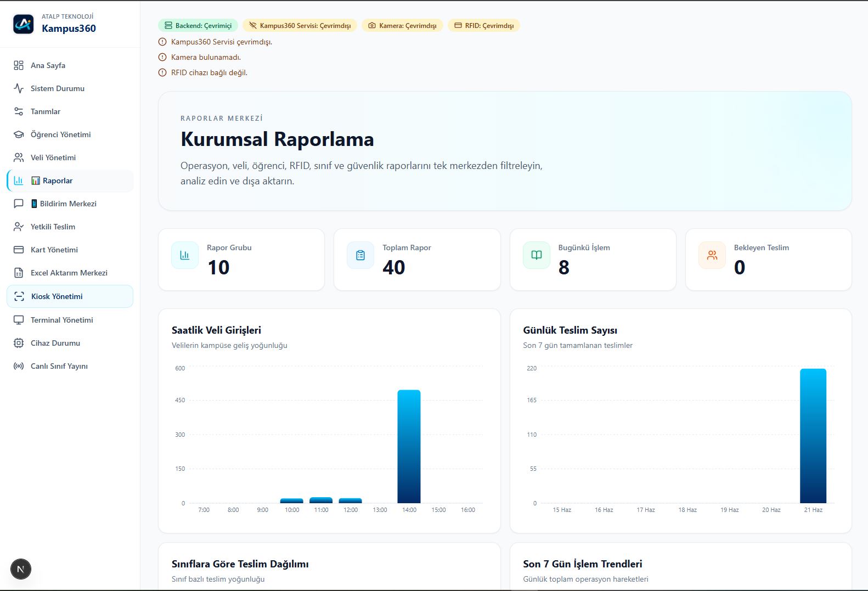
Task: Click the Kamera: Çevrimdışı status badge
Action: [402, 25]
